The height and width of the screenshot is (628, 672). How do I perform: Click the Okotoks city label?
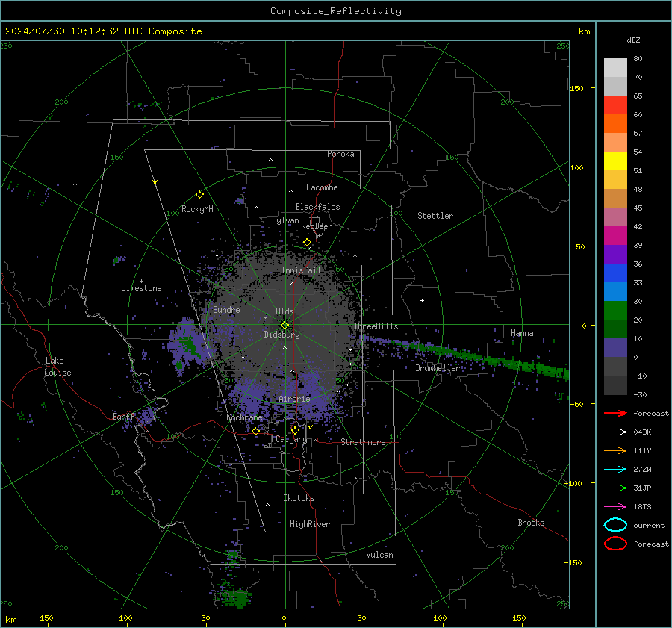[299, 497]
